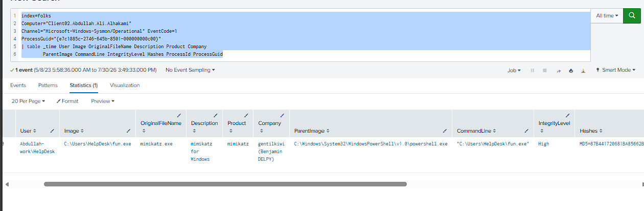Open the Visualization tab
The image size is (644, 211).
pos(125,85)
